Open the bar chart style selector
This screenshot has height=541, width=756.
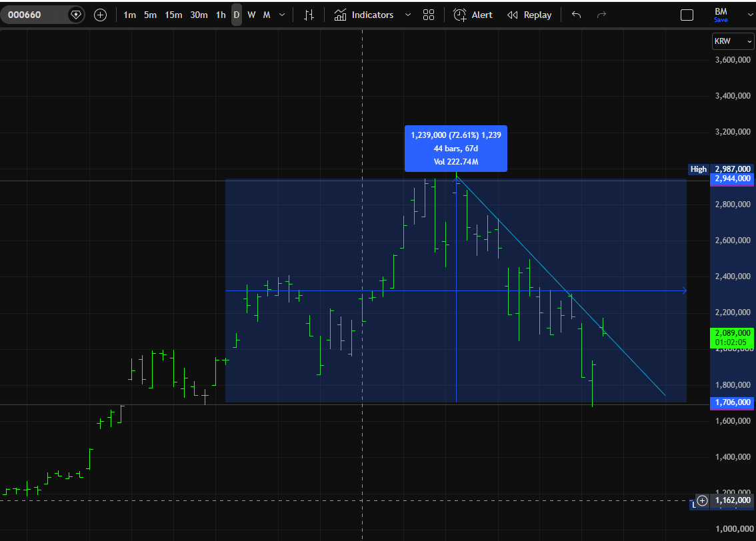tap(309, 15)
